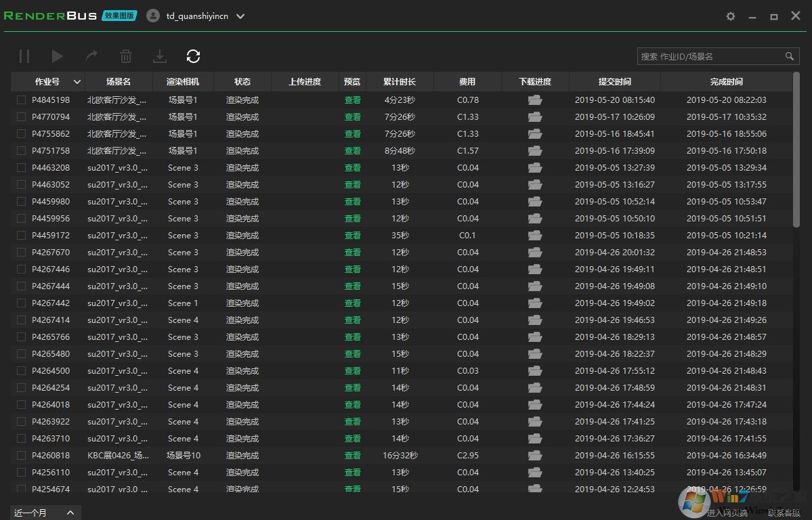Click the Start render icon

click(58, 56)
